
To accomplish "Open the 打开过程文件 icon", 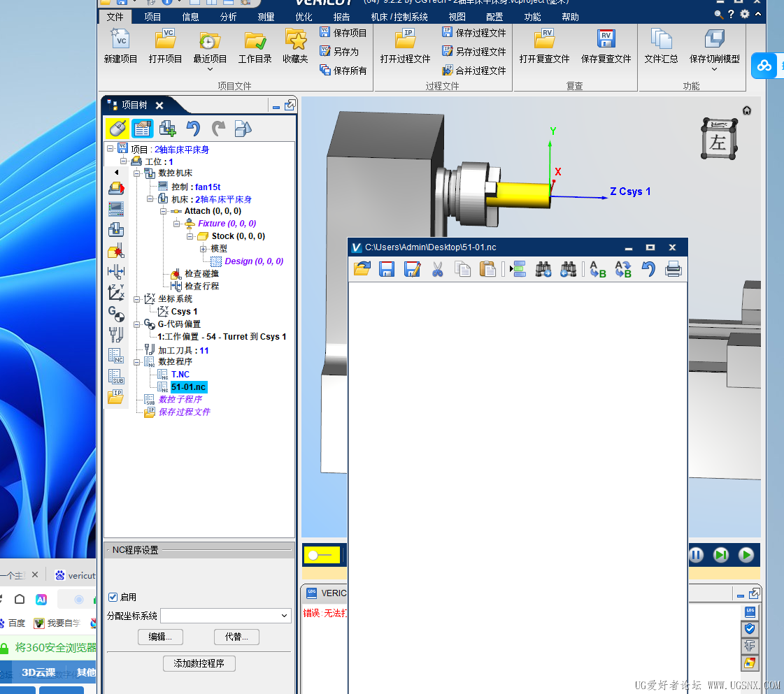I will [x=405, y=39].
